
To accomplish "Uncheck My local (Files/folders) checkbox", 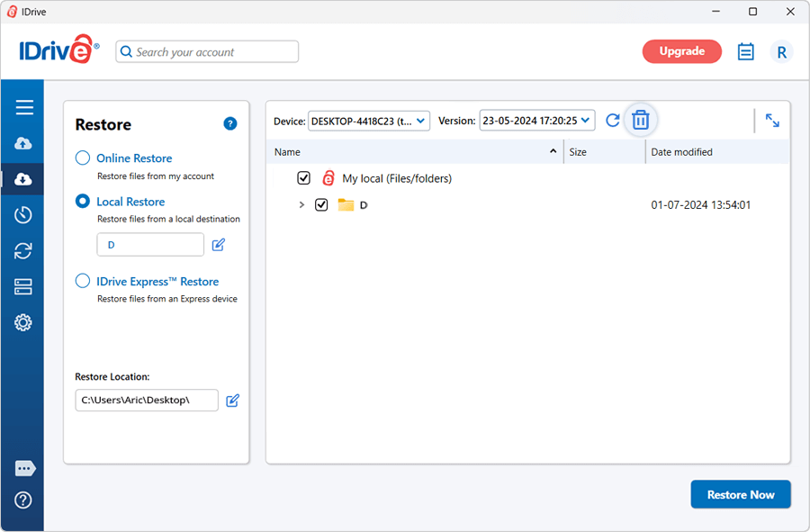I will (304, 178).
